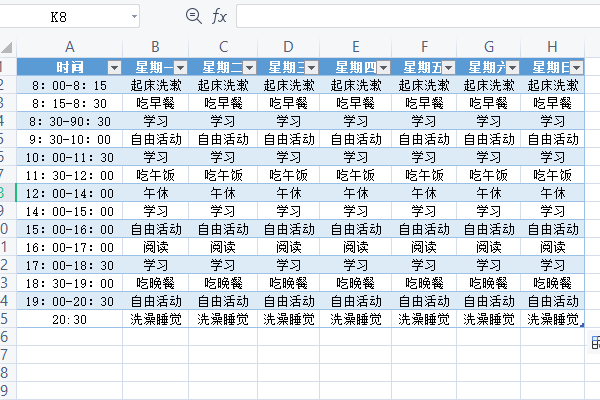Select the cell 8:00-8:15
600x400 pixels.
tap(70, 85)
